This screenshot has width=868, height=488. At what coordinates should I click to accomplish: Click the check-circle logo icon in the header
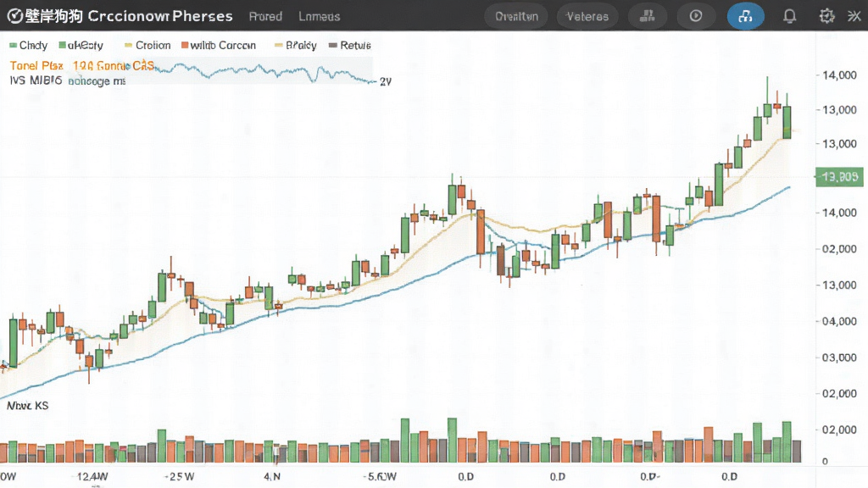(x=14, y=16)
